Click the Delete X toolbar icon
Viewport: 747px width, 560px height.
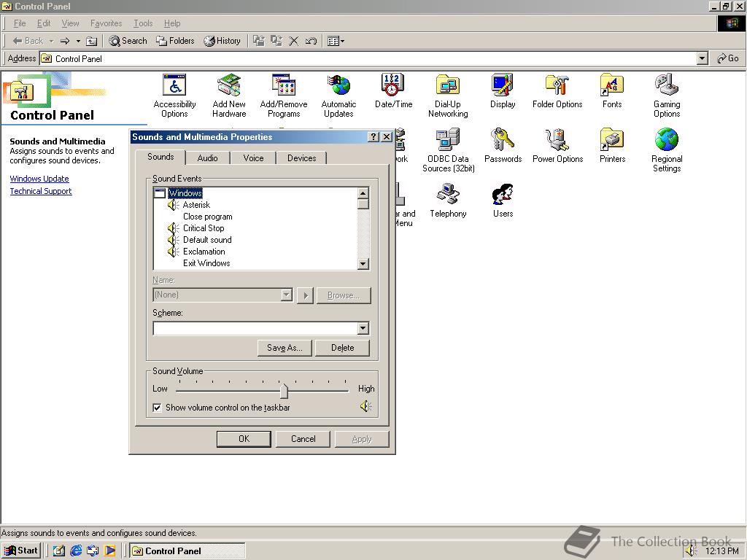pos(294,41)
